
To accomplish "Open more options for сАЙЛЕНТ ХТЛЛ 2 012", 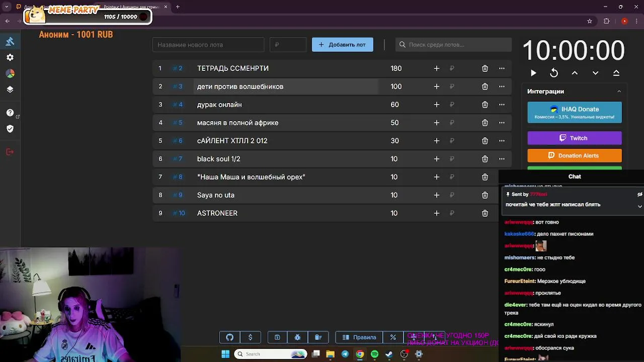I will click(x=502, y=141).
